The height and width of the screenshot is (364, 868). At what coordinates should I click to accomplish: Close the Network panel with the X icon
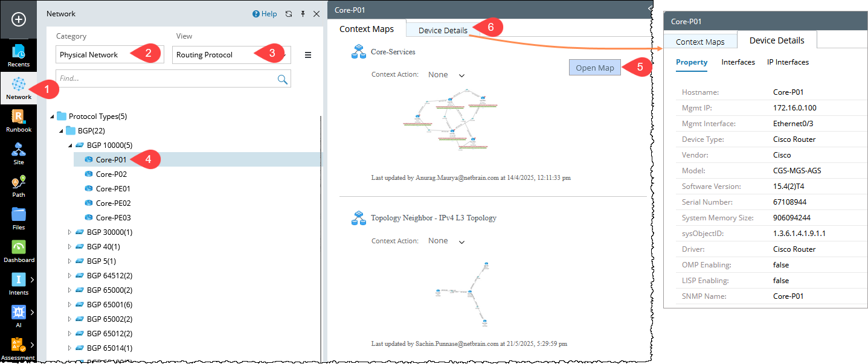pos(317,14)
